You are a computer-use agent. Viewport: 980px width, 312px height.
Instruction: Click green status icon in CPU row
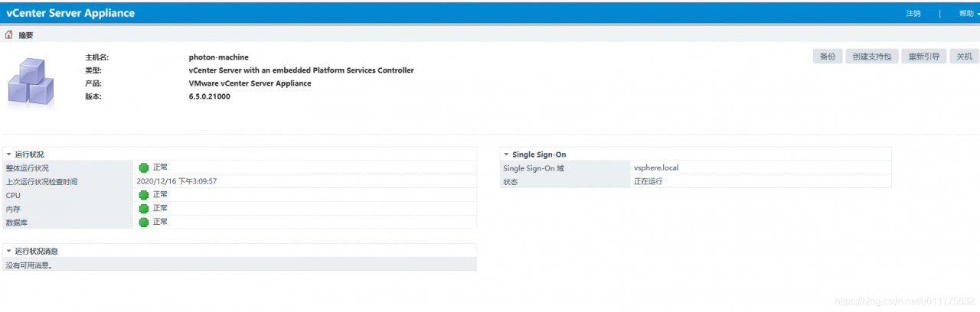pyautogui.click(x=143, y=195)
